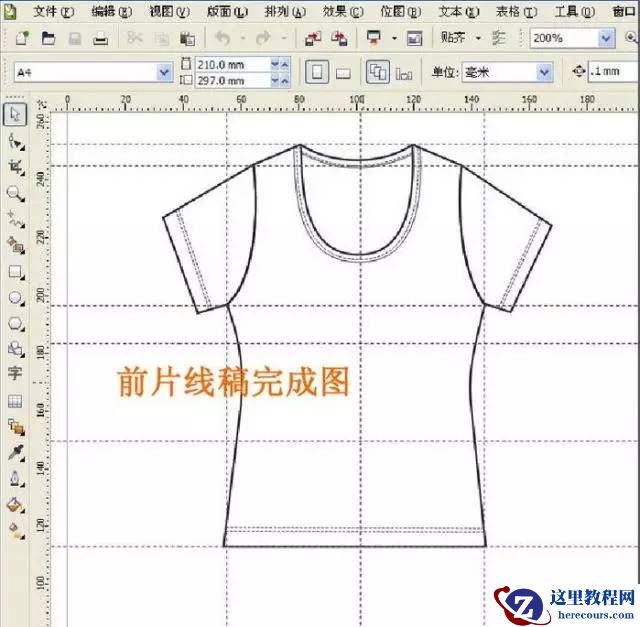640x627 pixels.
Task: Expand the 贴齐 snap dropdown arrow
Action: (x=478, y=38)
